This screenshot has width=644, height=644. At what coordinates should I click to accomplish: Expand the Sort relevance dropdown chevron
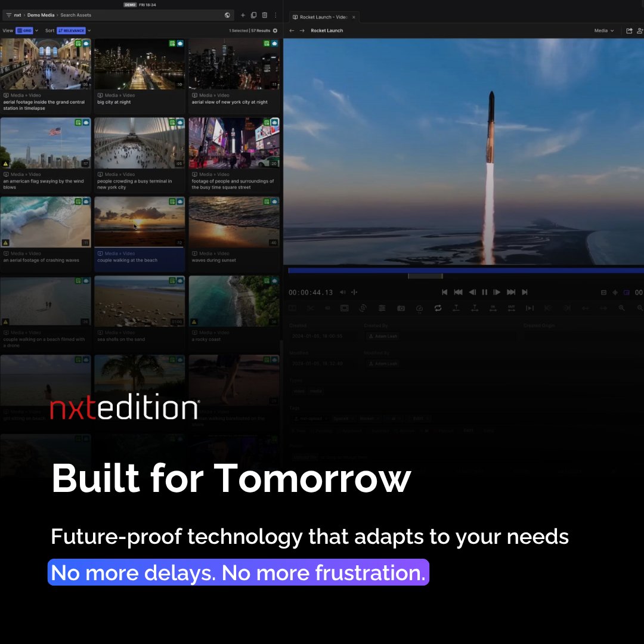click(89, 30)
